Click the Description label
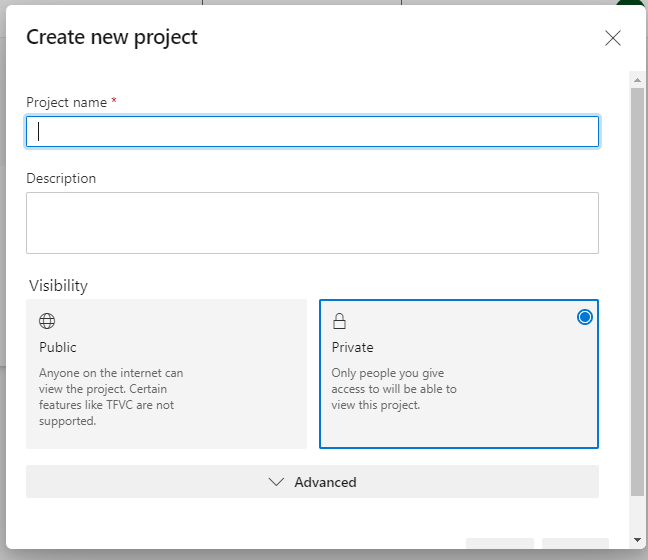Screen dimensions: 648x560 61,178
